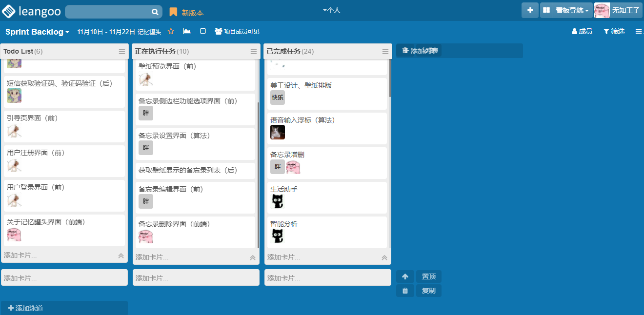Click pig avatar on 关于记忆罐头界面 card
The width and height of the screenshot is (644, 315).
[x=14, y=234]
